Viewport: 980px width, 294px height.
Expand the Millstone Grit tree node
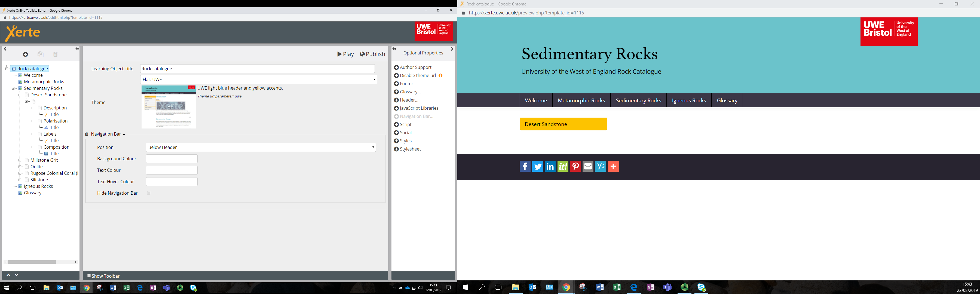click(20, 160)
